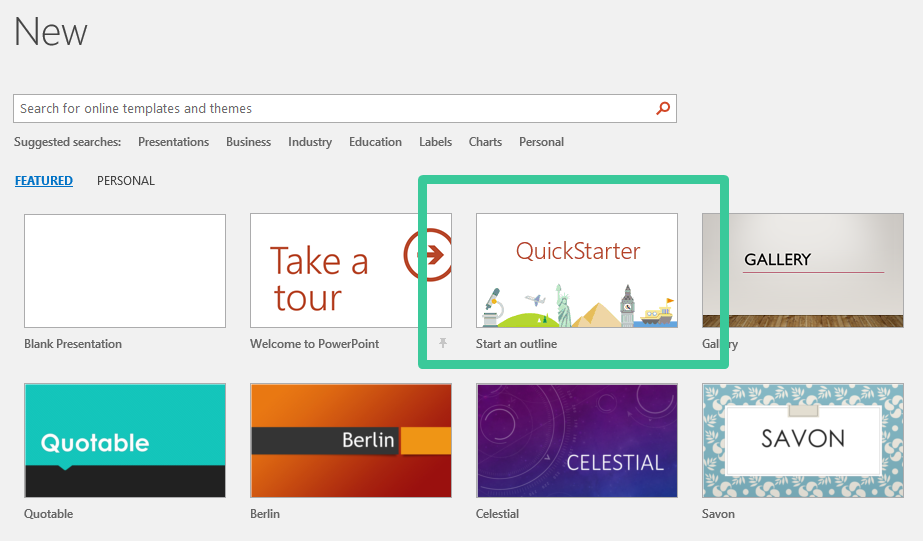This screenshot has width=923, height=541.
Task: Search suggested term Education
Action: [376, 142]
